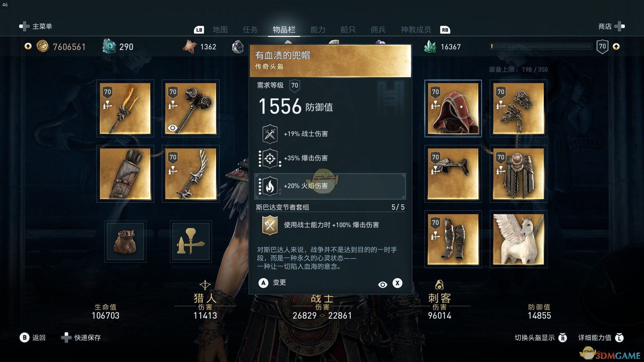Expand the upgrade arrow beside drachmae
The image size is (644, 362).
coord(28,46)
